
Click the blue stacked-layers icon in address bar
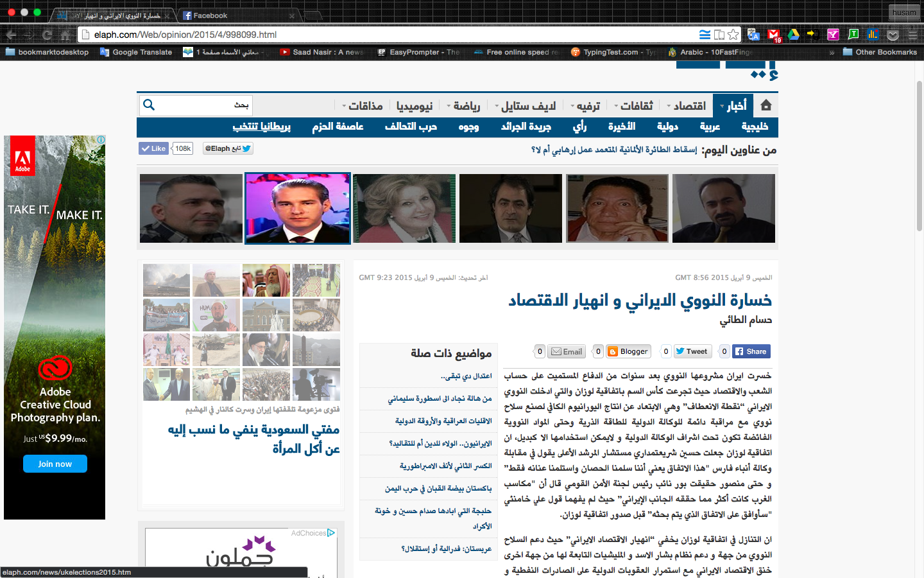[x=705, y=35]
